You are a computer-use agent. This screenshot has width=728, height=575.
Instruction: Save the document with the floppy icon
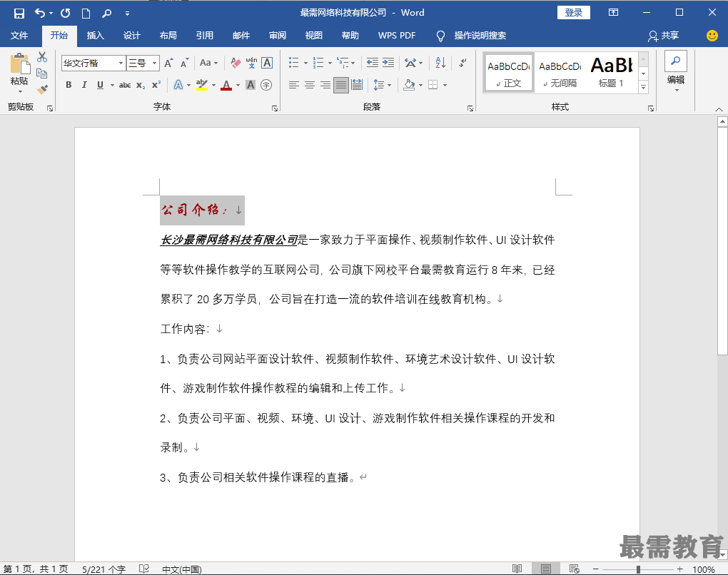coord(19,13)
